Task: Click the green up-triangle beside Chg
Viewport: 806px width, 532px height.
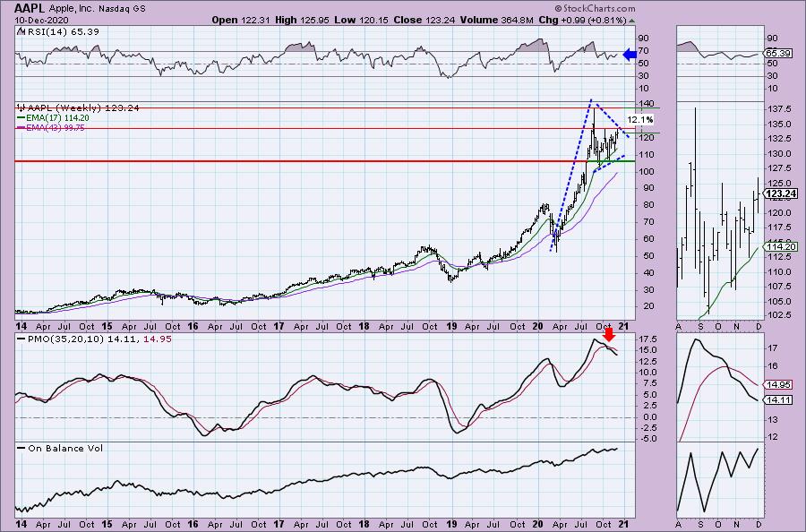Action: click(631, 21)
